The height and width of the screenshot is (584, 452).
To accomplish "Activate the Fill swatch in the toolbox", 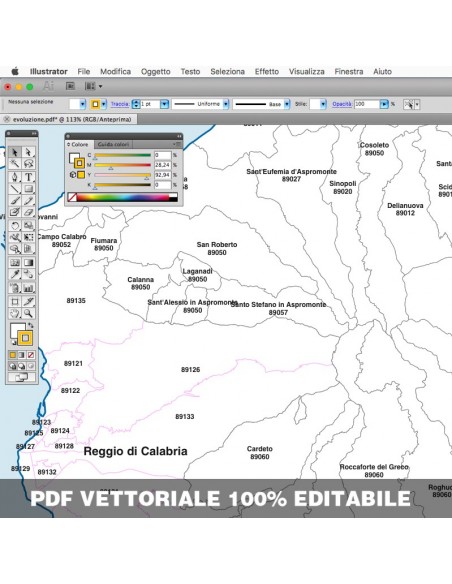I will pos(16,329).
